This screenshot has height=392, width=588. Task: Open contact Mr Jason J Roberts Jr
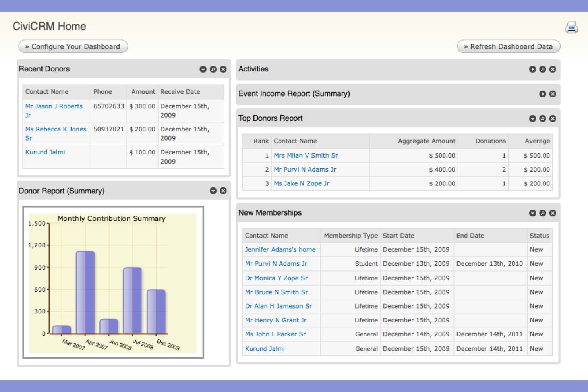tap(54, 110)
